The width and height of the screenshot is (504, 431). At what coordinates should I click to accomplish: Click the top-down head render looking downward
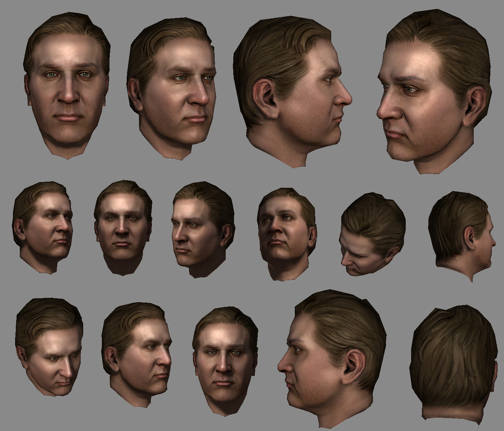click(x=373, y=234)
